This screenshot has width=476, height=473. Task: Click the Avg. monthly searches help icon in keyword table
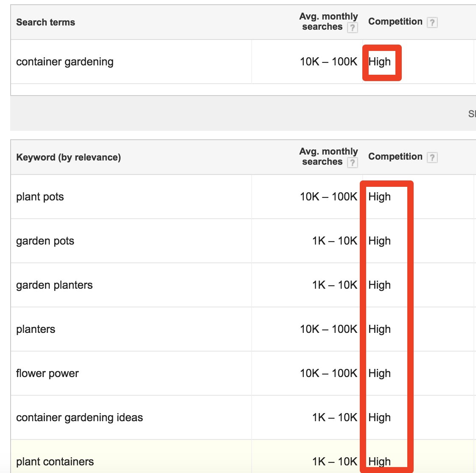tap(353, 162)
